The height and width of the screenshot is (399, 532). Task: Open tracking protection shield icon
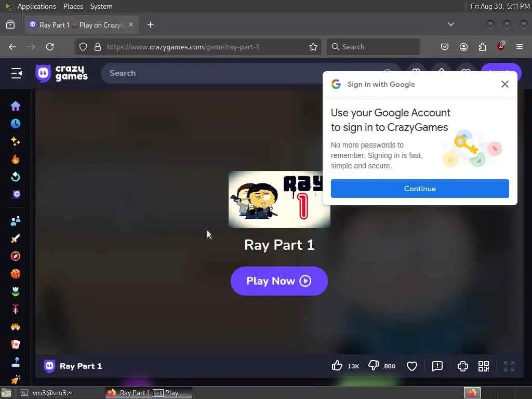(83, 47)
